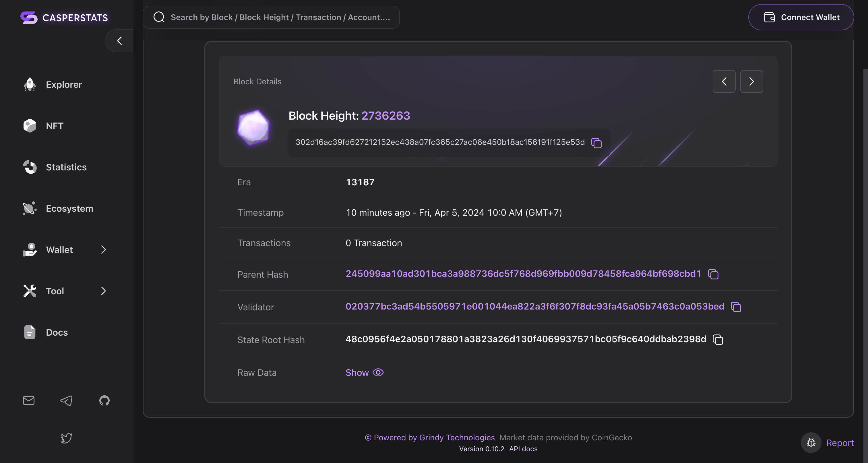
Task: Open the Twitter icon
Action: [x=66, y=438]
